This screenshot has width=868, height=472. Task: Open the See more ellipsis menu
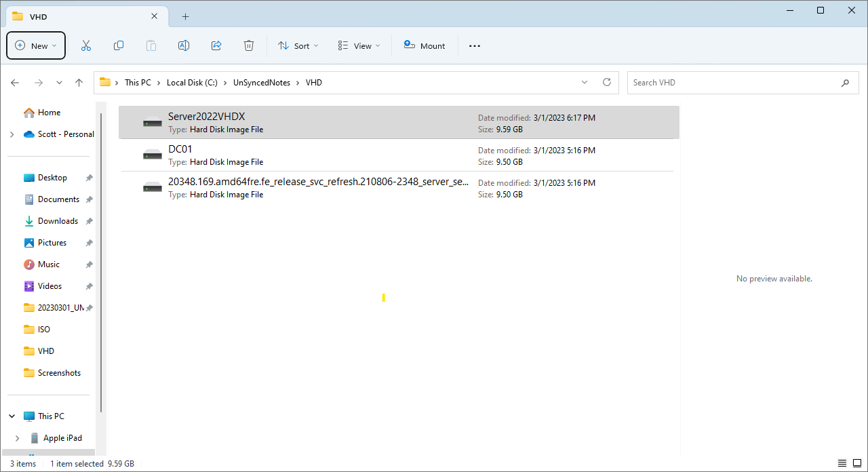tap(475, 45)
